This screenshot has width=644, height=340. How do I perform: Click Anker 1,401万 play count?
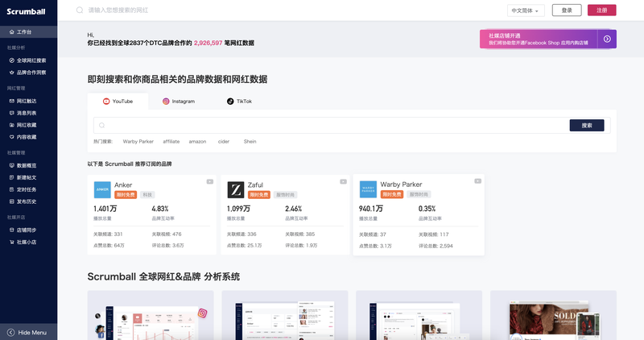[105, 209]
